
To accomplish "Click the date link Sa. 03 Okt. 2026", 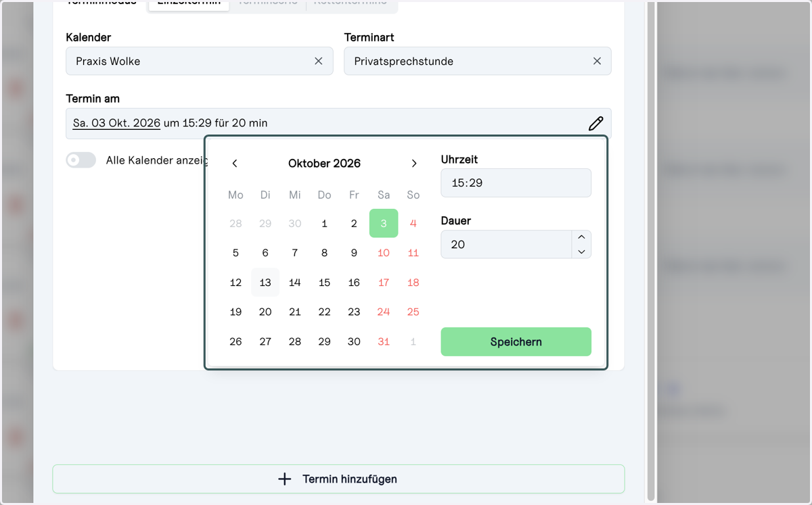I will pos(116,123).
